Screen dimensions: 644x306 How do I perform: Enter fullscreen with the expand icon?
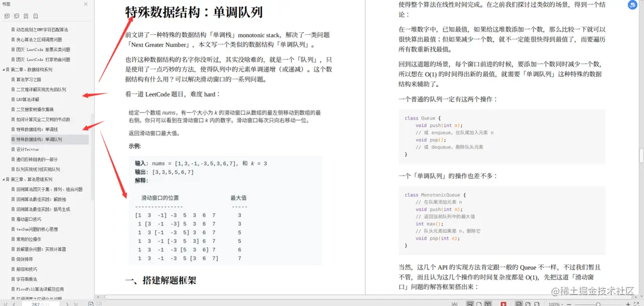[x=637, y=304]
